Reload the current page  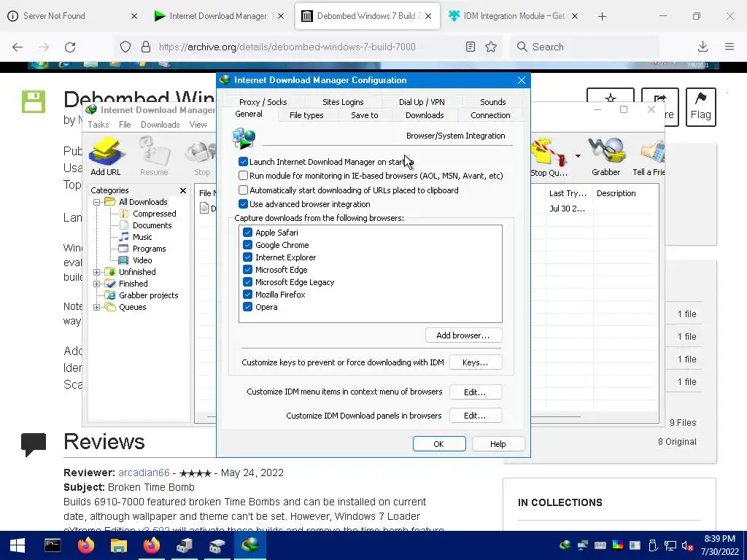point(70,47)
